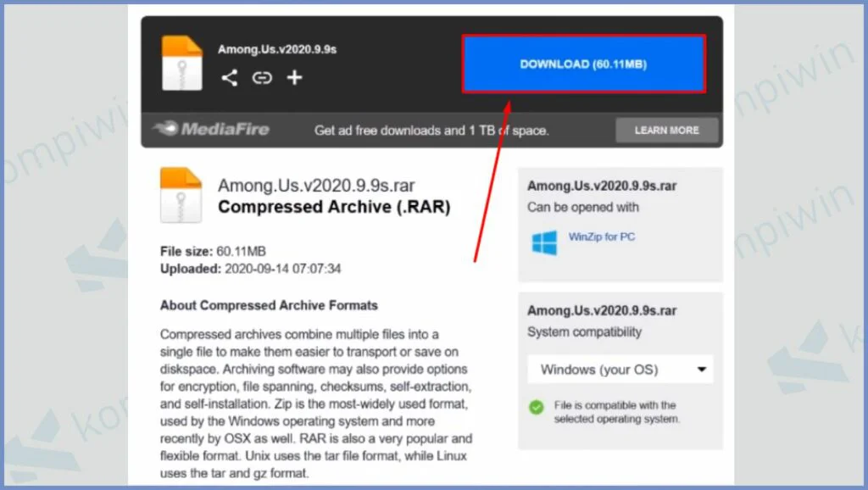Viewport: 868px width, 490px height.
Task: Click the System compatibility label
Action: tap(584, 332)
